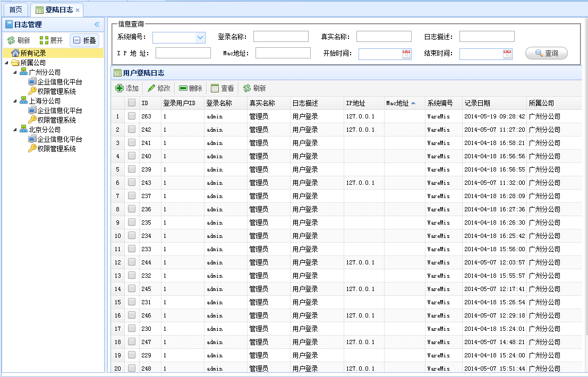Click the 折叠 collapse-all button
The height and width of the screenshot is (377, 588).
coord(84,40)
